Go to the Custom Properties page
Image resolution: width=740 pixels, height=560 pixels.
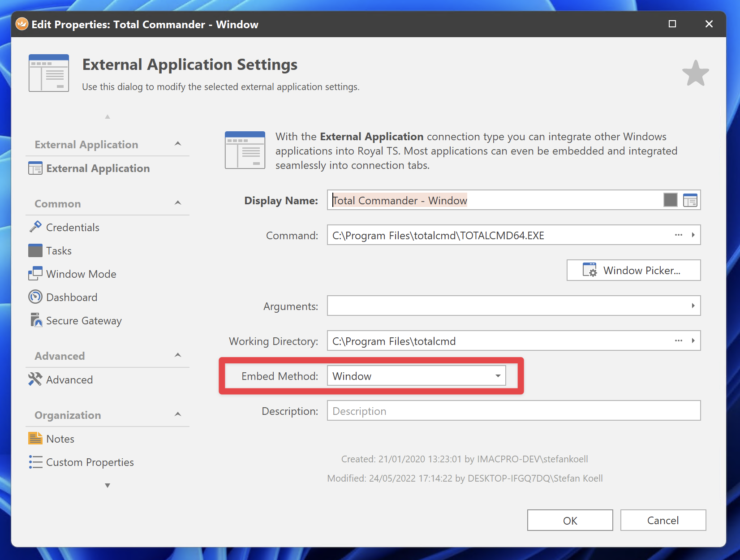point(90,462)
